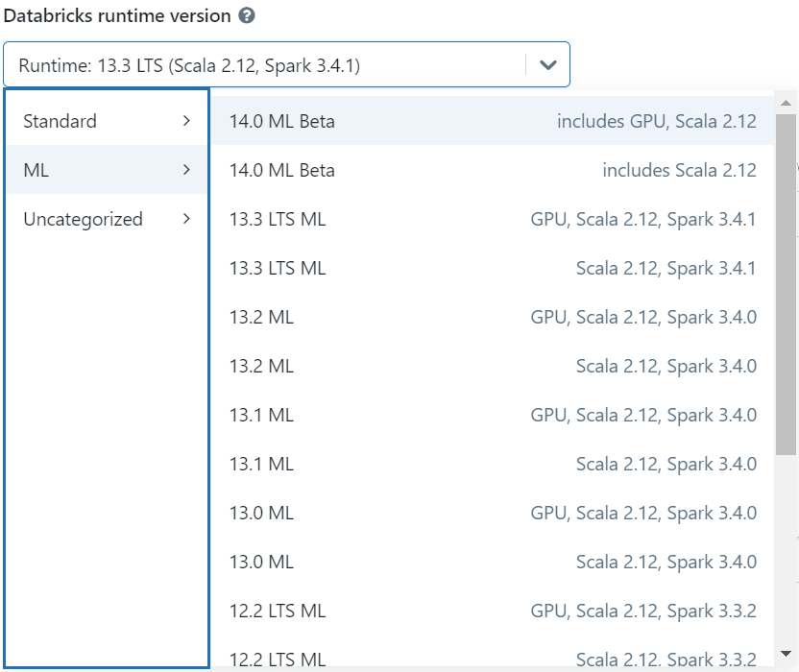Select 13.1 ML GPU runtime

493,414
